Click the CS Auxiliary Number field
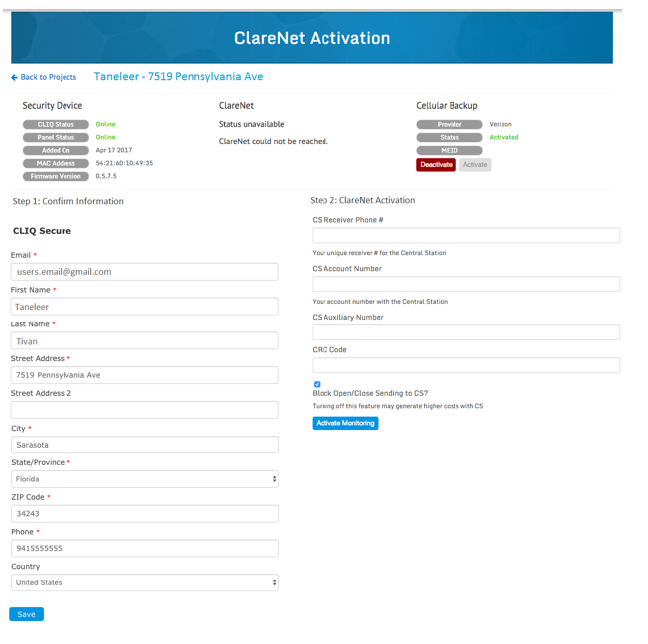This screenshot has width=648, height=644. pos(466,332)
